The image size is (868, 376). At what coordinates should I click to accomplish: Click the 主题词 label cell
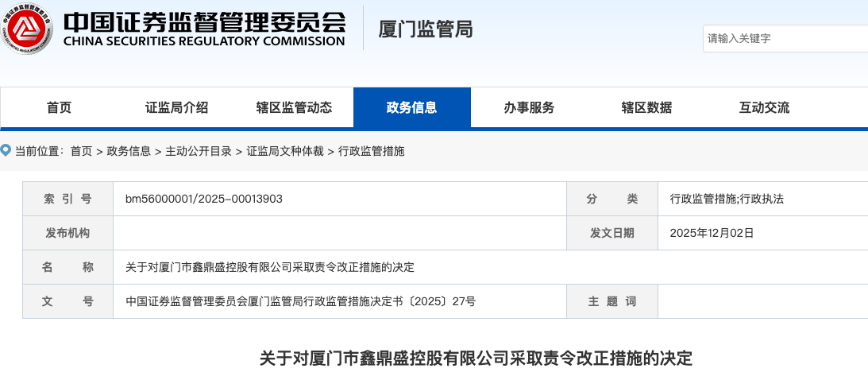click(612, 302)
